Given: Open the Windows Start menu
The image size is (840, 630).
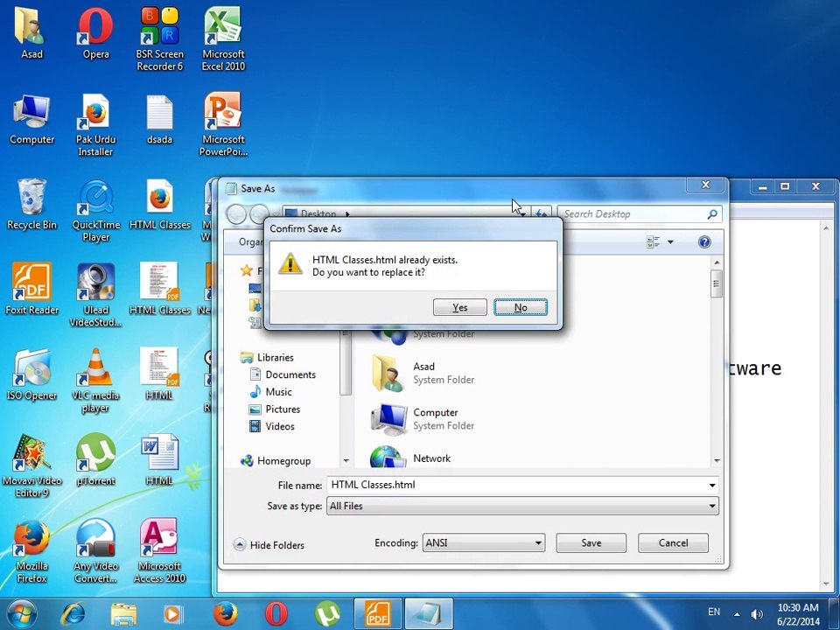Looking at the screenshot, I should coord(20,614).
